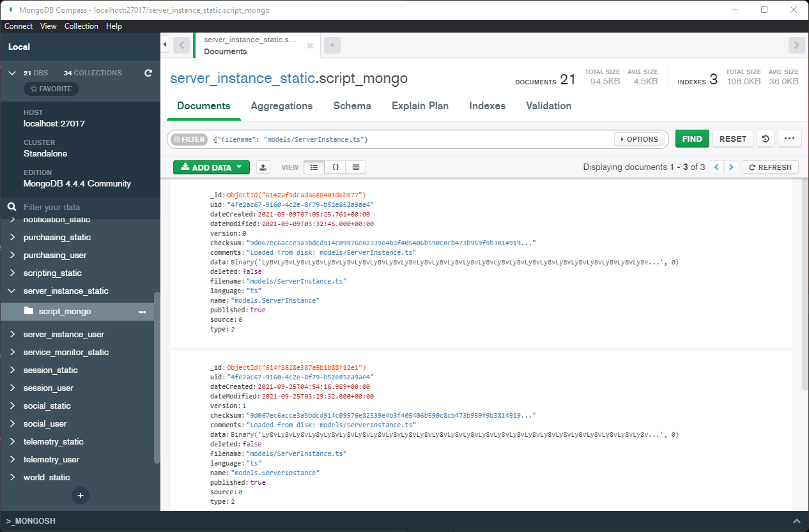Select the Documents tab
809x532 pixels.
(204, 106)
